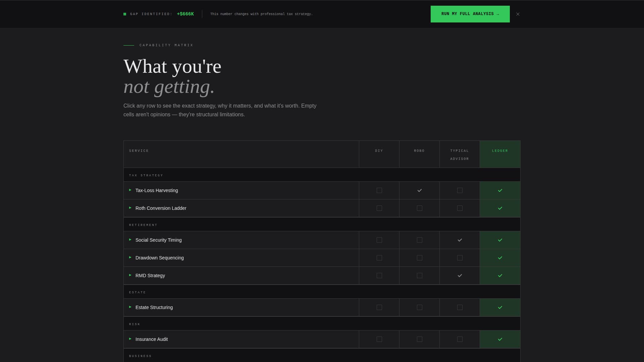The height and width of the screenshot is (362, 644).
Task: Expand the Drawdown Sequencing row arrow
Action: pyautogui.click(x=130, y=257)
